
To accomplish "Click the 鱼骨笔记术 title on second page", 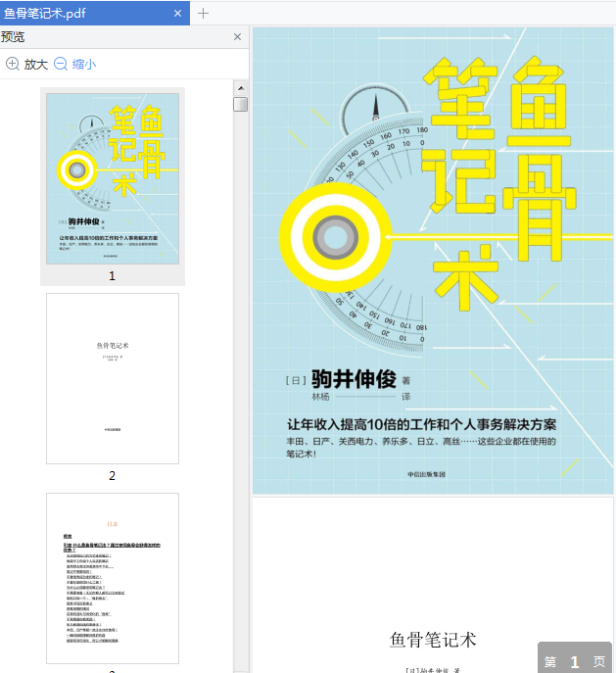I will [x=433, y=640].
